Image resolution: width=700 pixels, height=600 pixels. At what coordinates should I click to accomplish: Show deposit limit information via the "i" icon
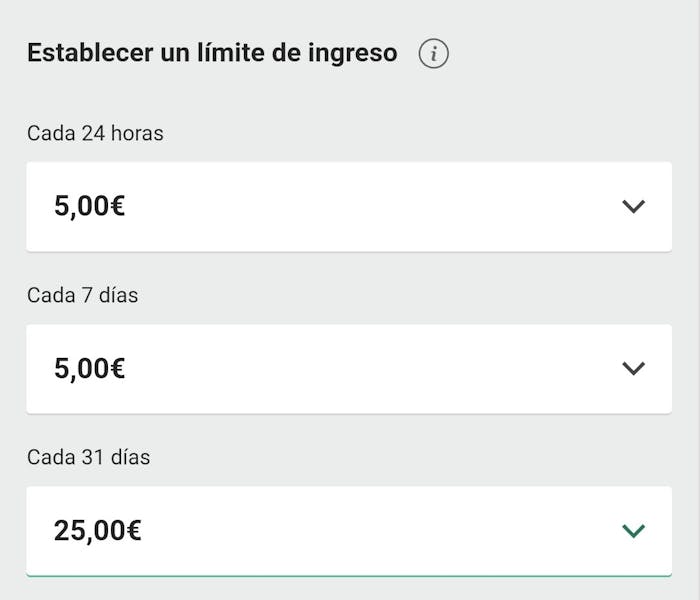click(x=433, y=54)
